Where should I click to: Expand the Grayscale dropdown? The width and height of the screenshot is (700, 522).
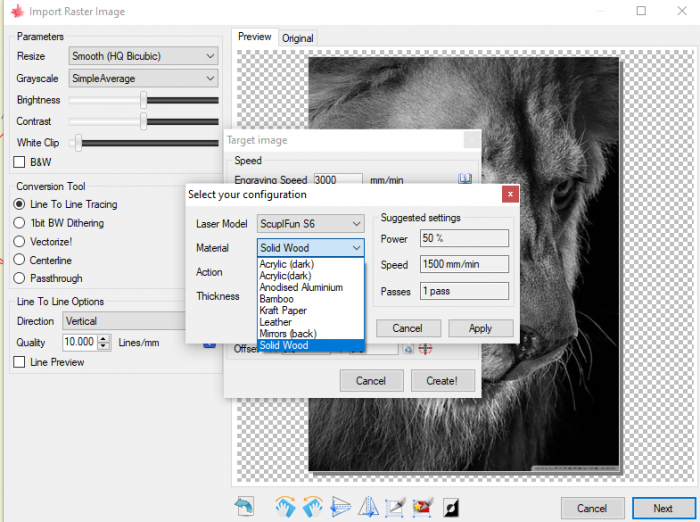point(143,78)
